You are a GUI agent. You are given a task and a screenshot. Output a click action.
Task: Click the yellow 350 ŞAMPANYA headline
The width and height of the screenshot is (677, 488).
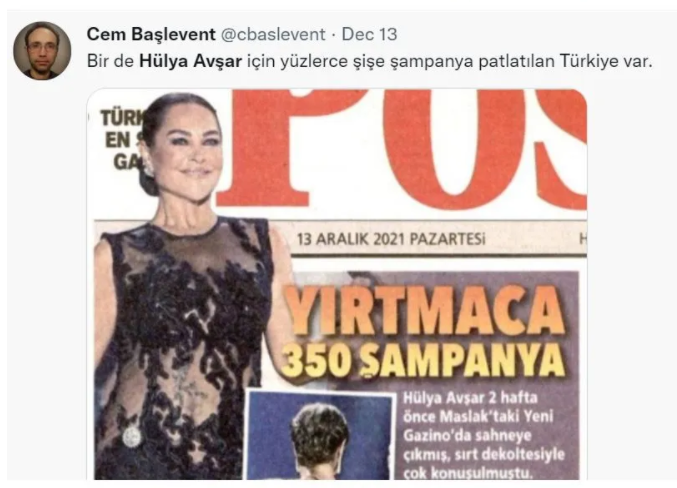click(x=423, y=361)
